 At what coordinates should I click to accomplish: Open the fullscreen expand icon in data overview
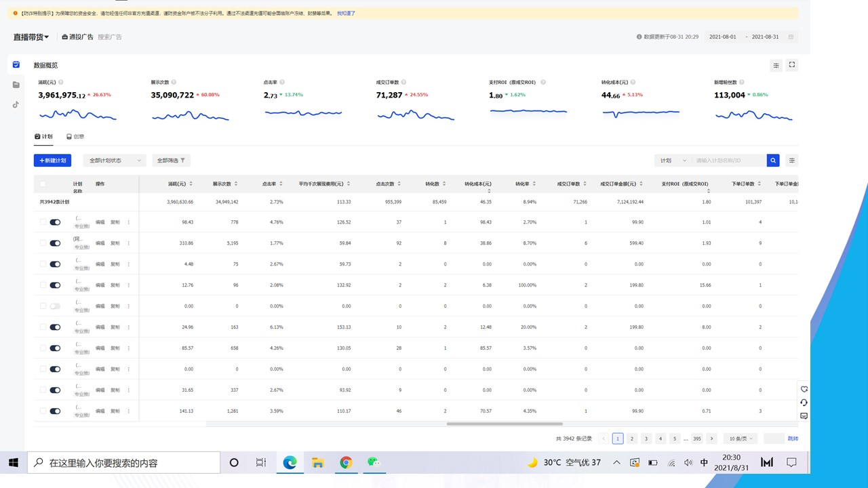pos(791,65)
